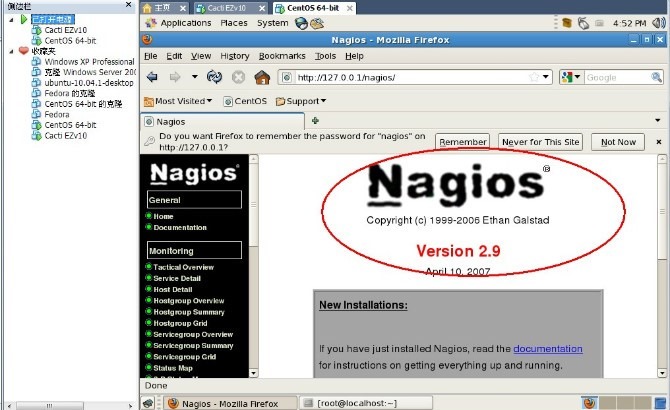The image size is (670, 410).
Task: Collapse the powered-on VMs tree group
Action: tap(11, 20)
